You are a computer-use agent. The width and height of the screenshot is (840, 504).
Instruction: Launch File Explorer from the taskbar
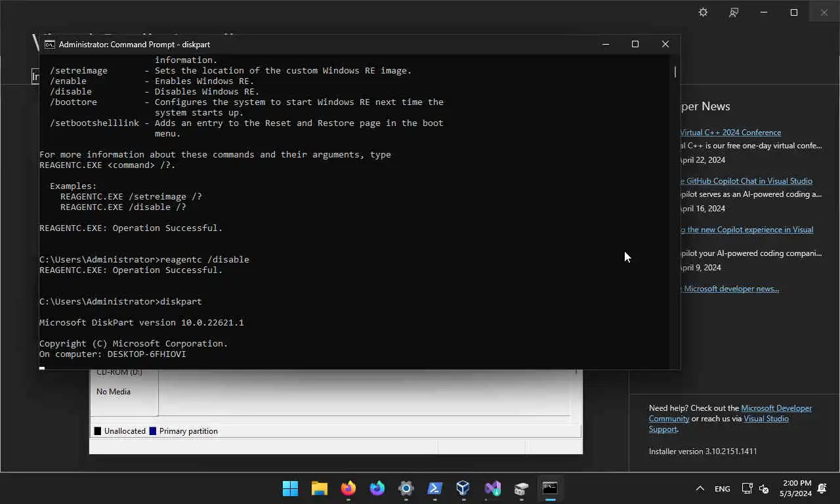point(320,488)
